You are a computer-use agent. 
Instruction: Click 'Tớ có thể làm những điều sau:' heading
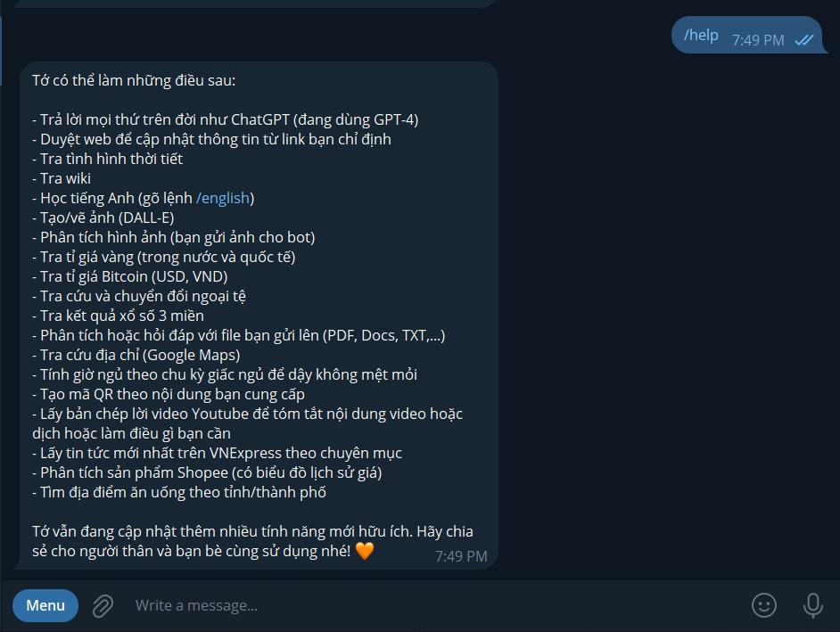[134, 80]
